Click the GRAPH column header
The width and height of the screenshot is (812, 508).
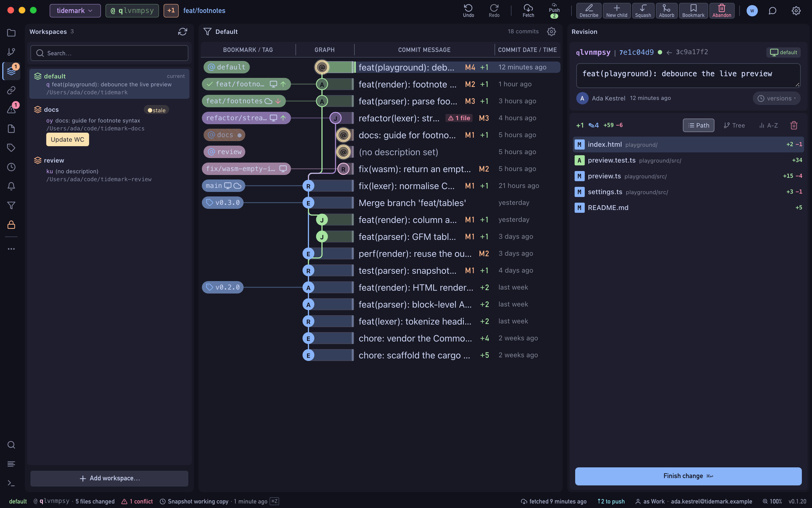pos(325,50)
